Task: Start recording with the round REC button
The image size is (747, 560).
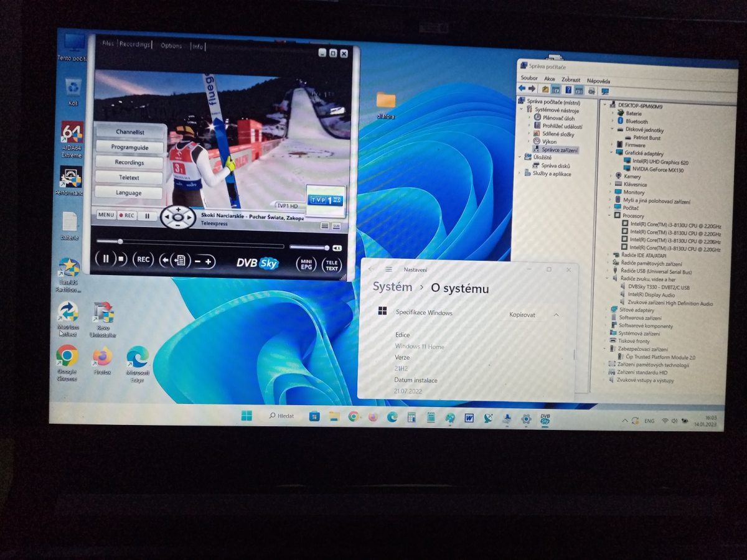Action: tap(143, 259)
